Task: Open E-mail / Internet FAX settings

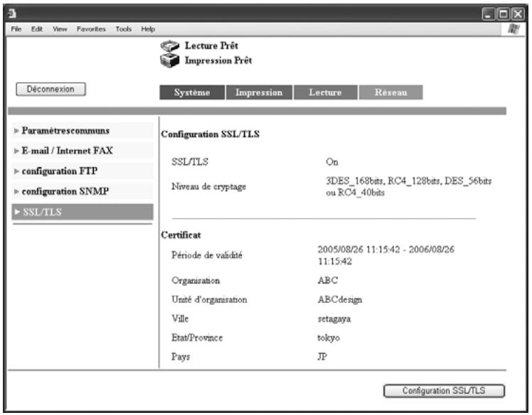Action: [x=83, y=151]
